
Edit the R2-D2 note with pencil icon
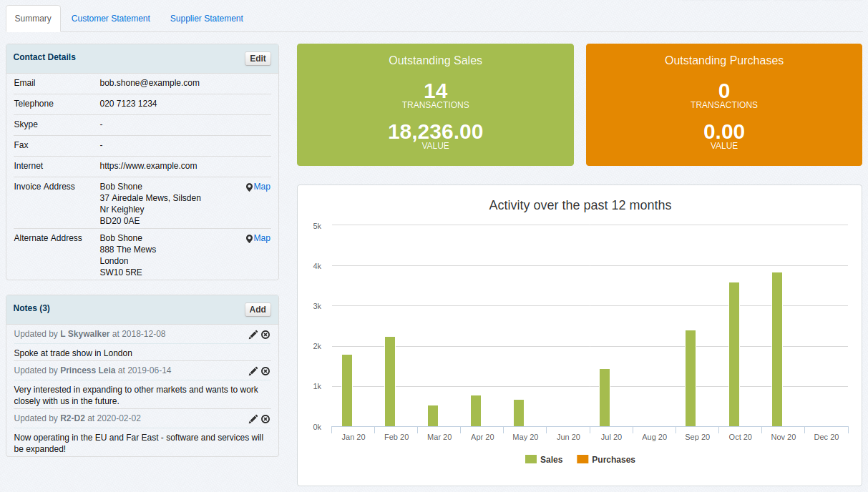point(253,419)
